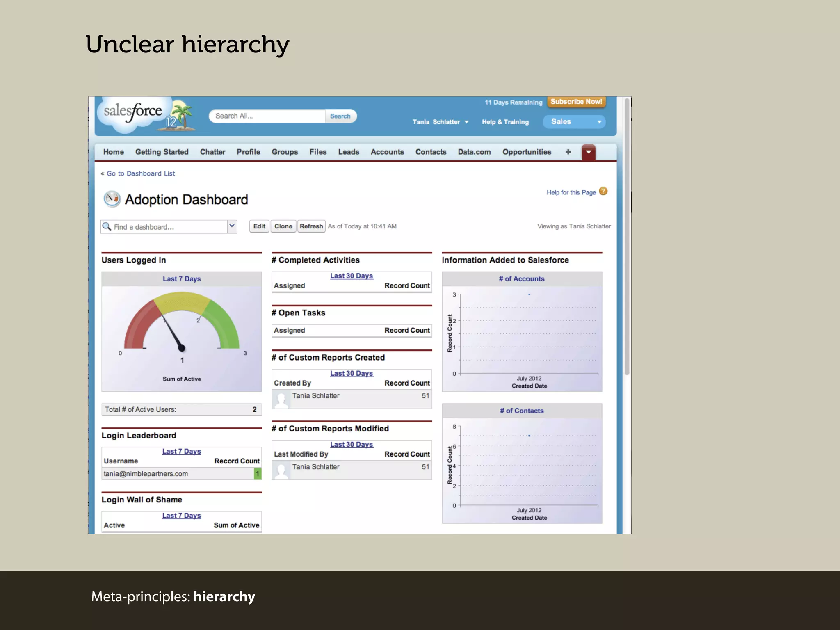
Task: Open the Chatter tab
Action: [x=212, y=152]
